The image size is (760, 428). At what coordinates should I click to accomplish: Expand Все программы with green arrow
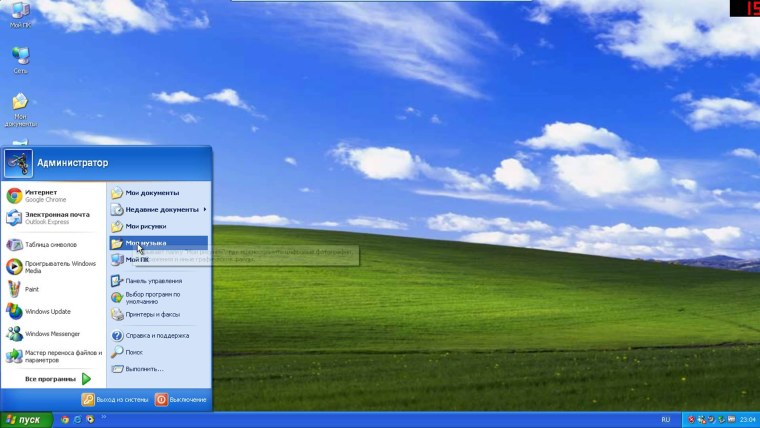58,379
